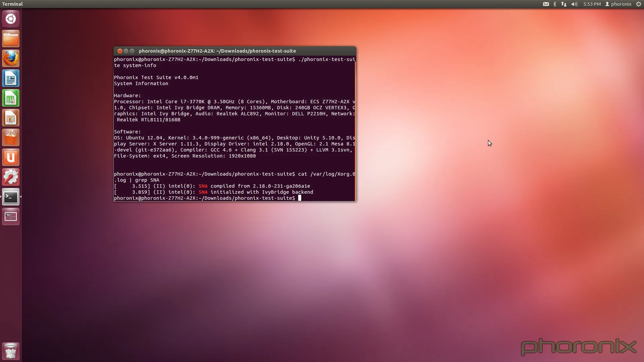
Task: Launch Firefox web browser from dock
Action: [11, 58]
